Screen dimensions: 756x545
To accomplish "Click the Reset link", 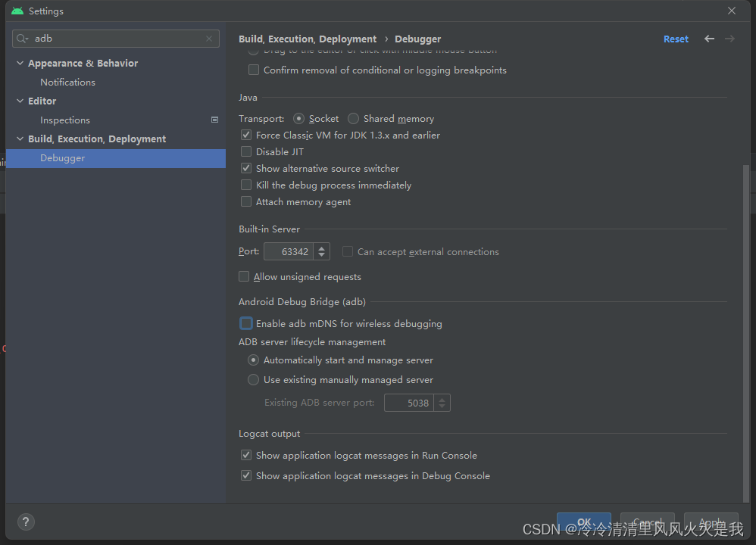I will point(675,39).
